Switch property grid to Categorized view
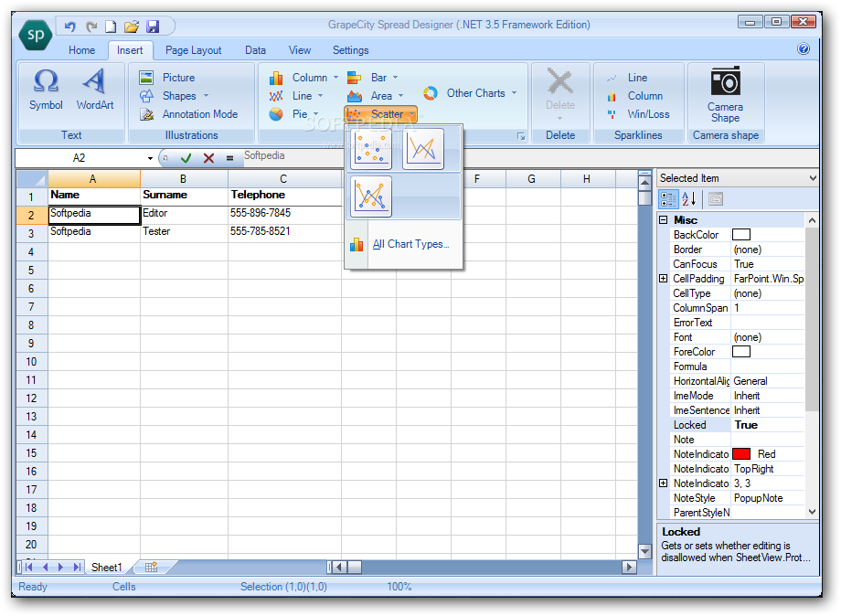The width and height of the screenshot is (841, 616). pyautogui.click(x=668, y=199)
